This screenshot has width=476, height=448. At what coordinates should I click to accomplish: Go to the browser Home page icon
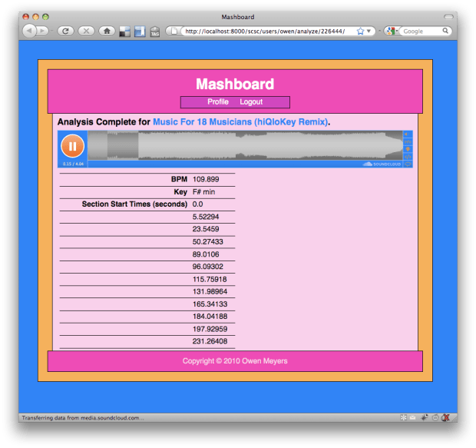point(107,32)
